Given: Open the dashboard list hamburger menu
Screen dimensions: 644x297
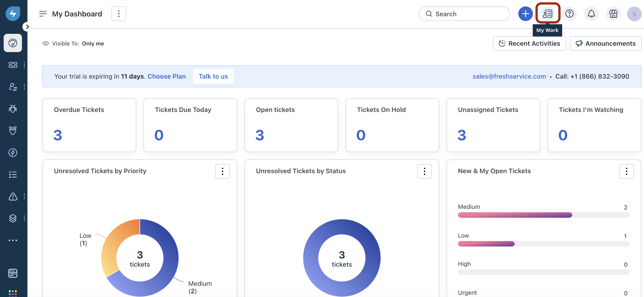Looking at the screenshot, I should (43, 13).
